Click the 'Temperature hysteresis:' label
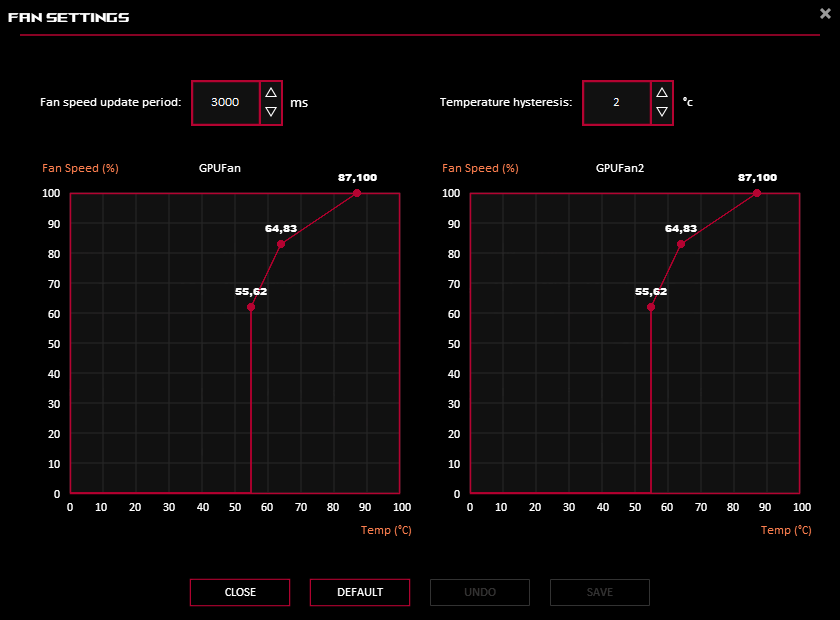Viewport: 840px width, 620px height. 506,102
